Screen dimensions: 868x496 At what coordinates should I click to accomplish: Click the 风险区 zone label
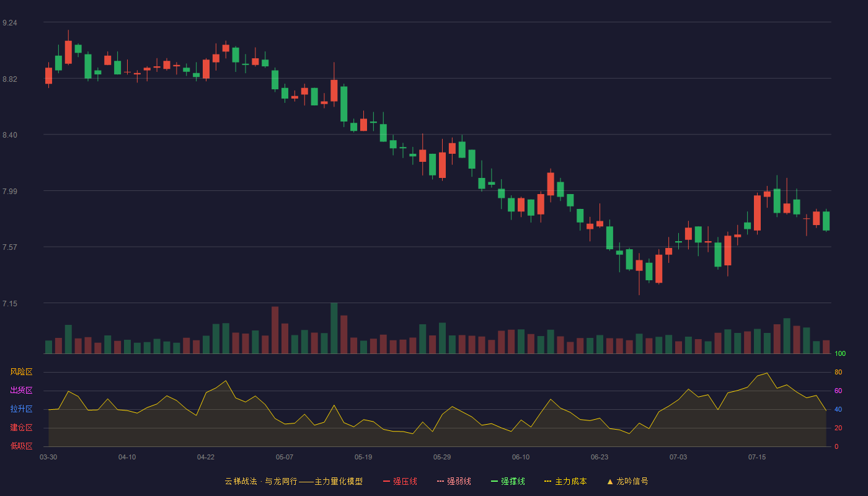coord(21,372)
